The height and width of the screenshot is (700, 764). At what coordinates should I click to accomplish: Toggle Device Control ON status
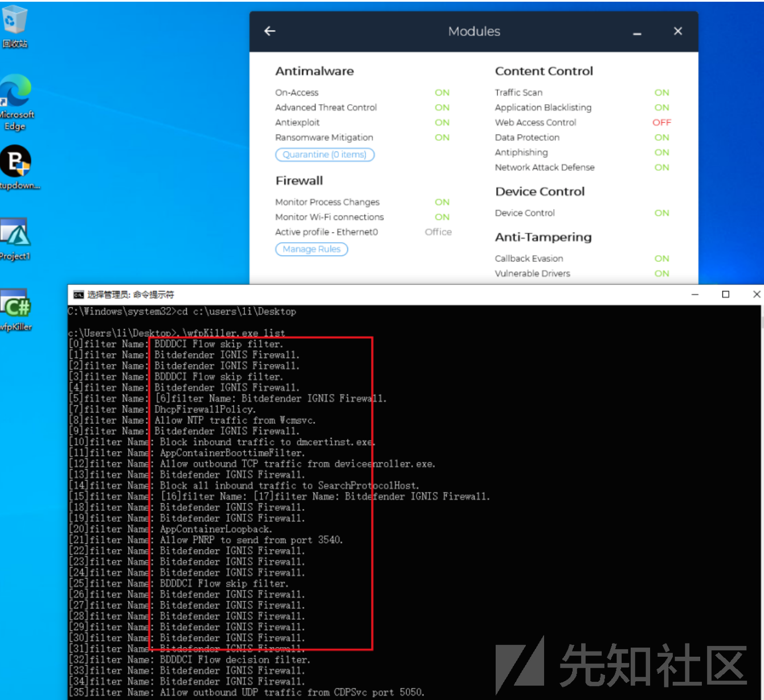tap(662, 213)
